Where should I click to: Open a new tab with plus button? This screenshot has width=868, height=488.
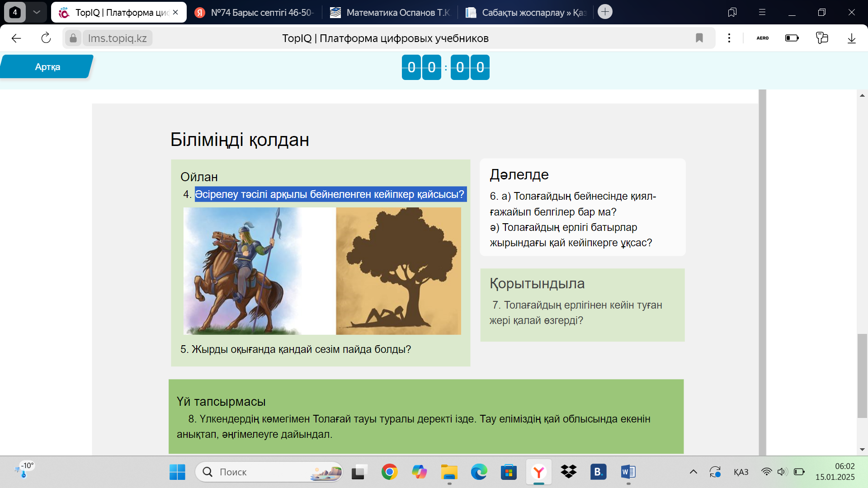(x=605, y=12)
